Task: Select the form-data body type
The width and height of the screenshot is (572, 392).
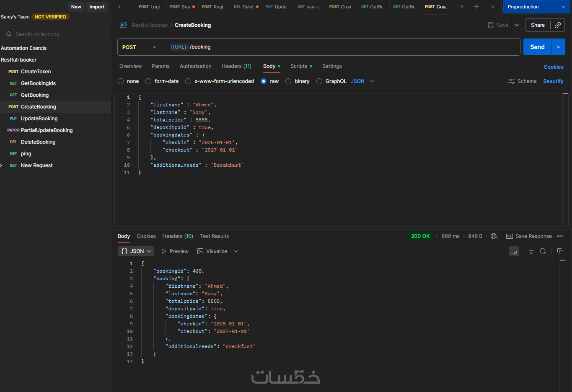Action: (148, 81)
